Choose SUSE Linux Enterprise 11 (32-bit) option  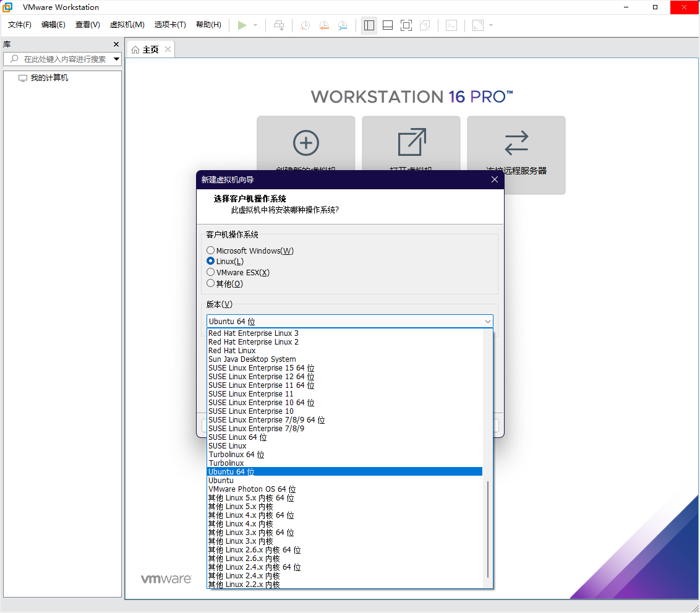[345, 394]
